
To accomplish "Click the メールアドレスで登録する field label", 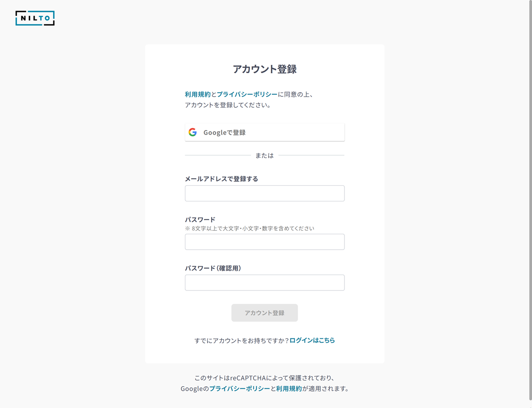I will tap(221, 179).
